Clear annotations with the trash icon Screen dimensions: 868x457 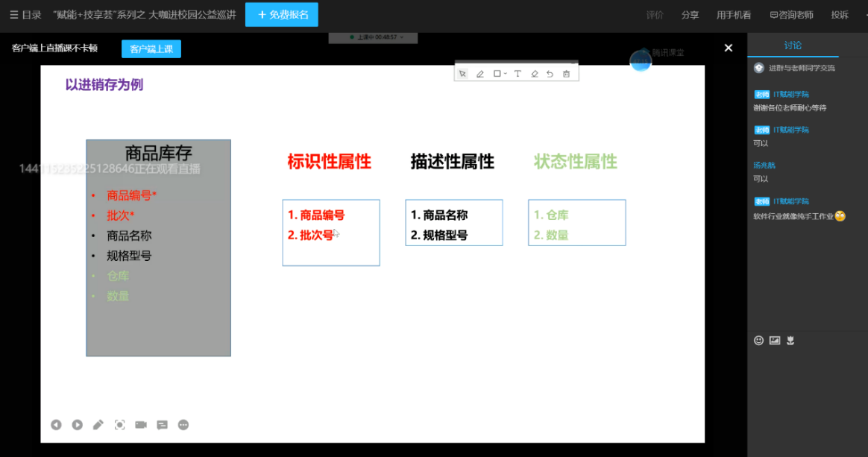[567, 74]
